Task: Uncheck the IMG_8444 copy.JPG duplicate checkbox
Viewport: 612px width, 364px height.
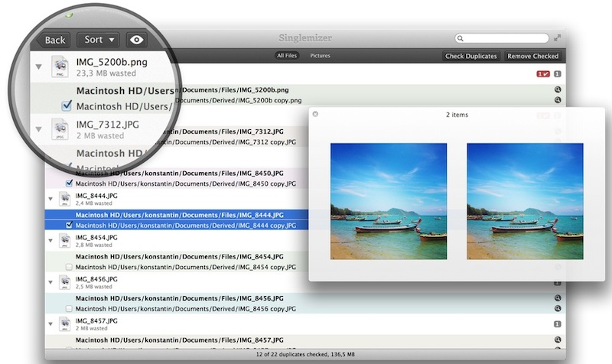Action: point(70,226)
